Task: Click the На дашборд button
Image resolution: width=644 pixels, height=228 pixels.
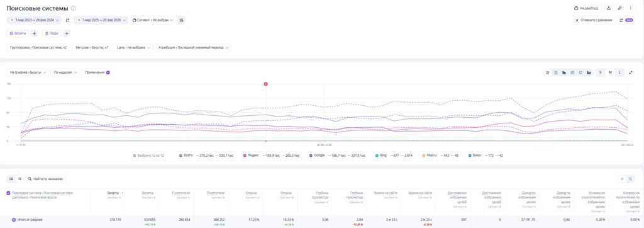Action: (587, 8)
